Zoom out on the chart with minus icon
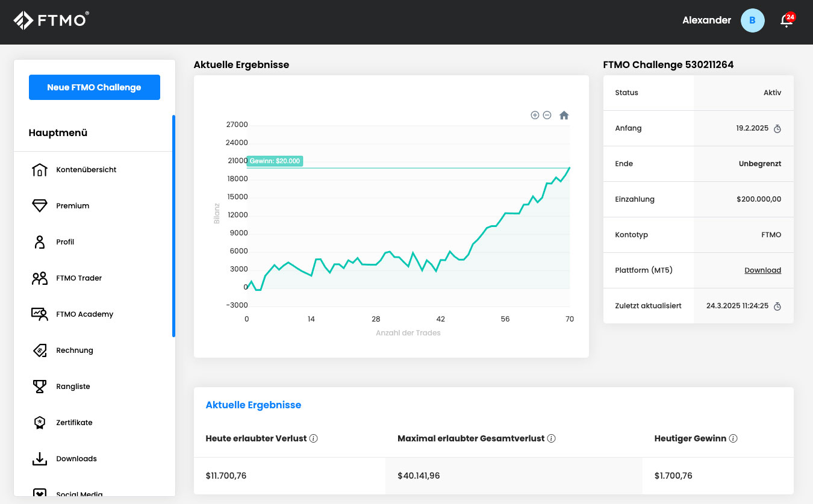This screenshot has width=813, height=504. [547, 115]
